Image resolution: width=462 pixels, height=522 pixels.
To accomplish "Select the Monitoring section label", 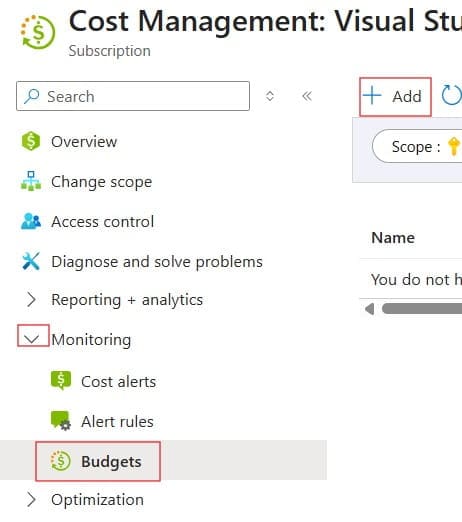I will pos(91,340).
